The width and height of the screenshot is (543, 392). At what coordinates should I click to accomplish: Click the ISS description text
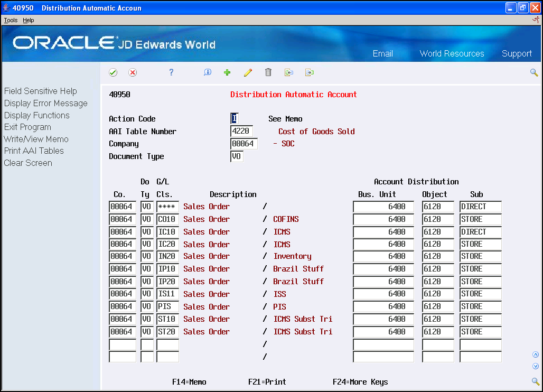pyautogui.click(x=279, y=294)
